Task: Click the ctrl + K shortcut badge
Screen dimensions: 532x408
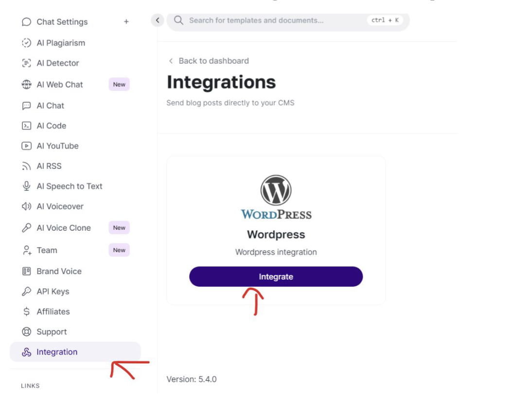Action: (x=385, y=20)
